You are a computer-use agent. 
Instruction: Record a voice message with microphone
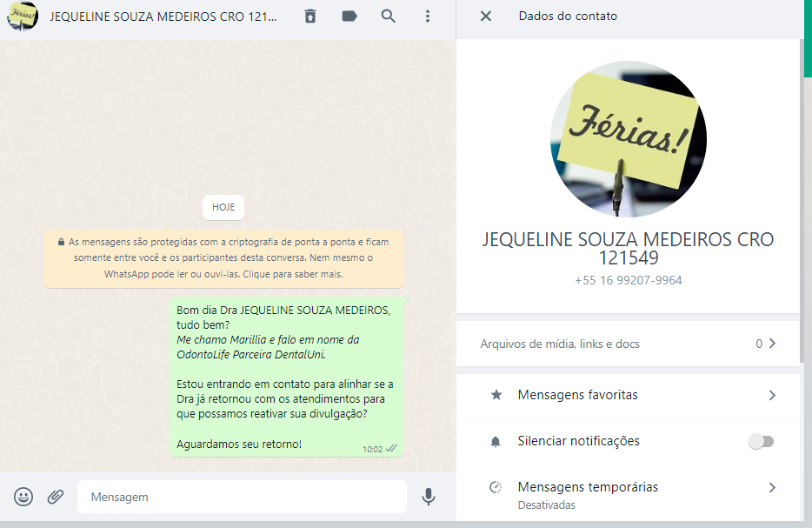[429, 497]
